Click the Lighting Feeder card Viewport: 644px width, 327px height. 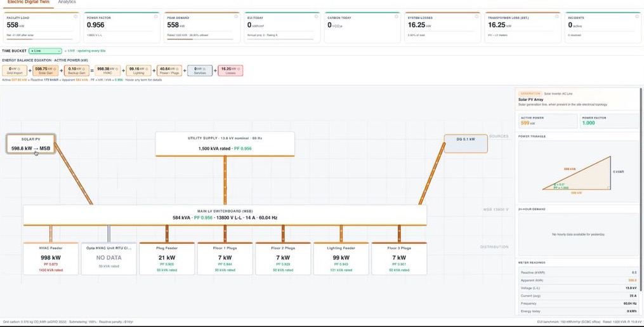(341, 258)
